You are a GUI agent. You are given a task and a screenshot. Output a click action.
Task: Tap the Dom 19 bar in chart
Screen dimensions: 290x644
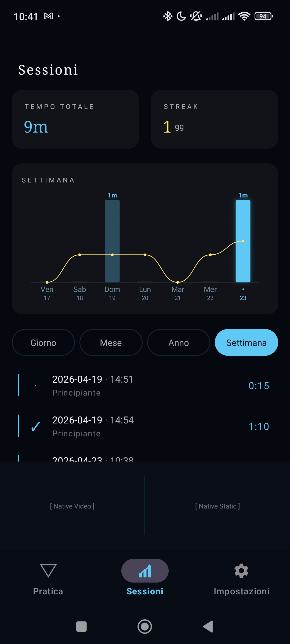112,241
